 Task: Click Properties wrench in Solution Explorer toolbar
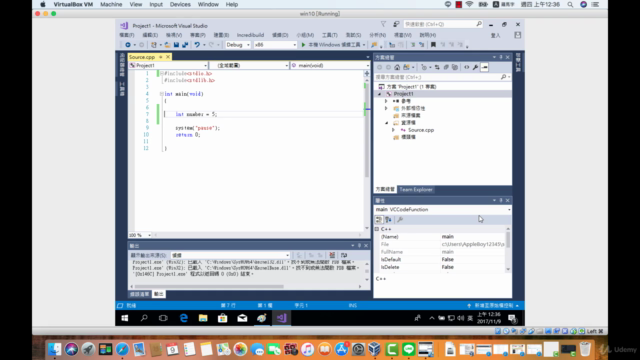[476, 67]
